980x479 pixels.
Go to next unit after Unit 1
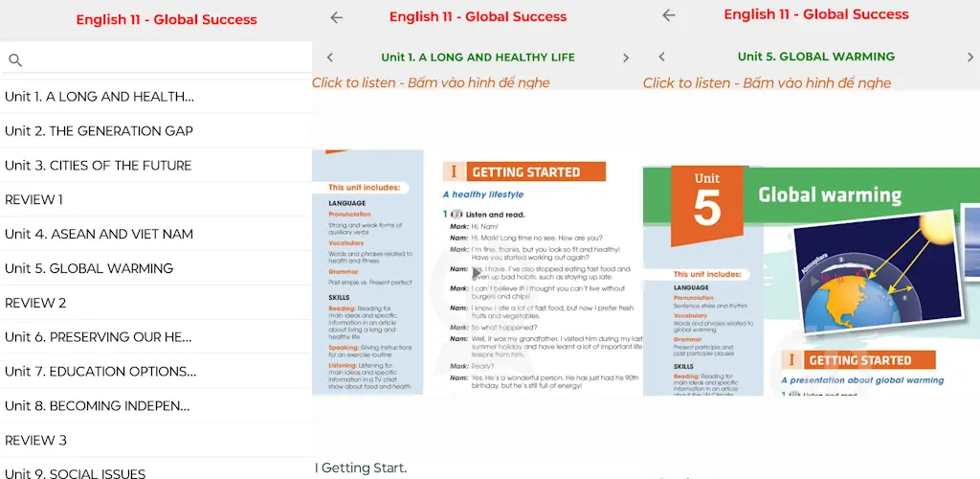[626, 57]
